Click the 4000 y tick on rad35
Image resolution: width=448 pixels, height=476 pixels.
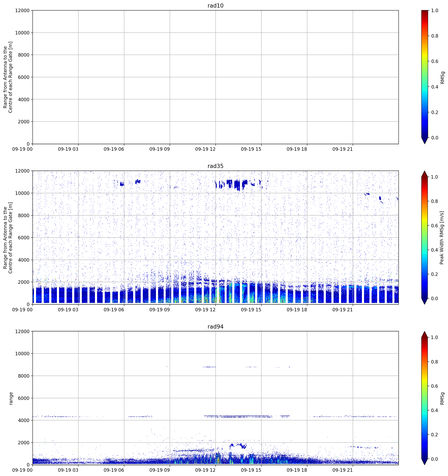point(24,260)
